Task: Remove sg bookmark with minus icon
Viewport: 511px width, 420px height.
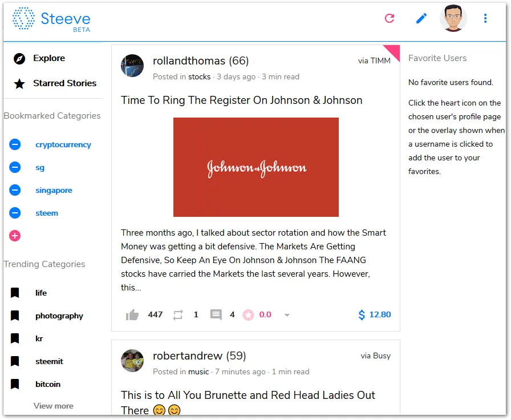Action: 15,167
